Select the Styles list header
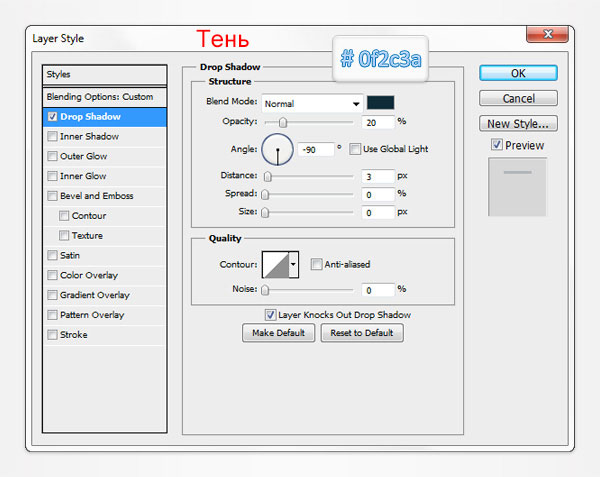 click(104, 75)
